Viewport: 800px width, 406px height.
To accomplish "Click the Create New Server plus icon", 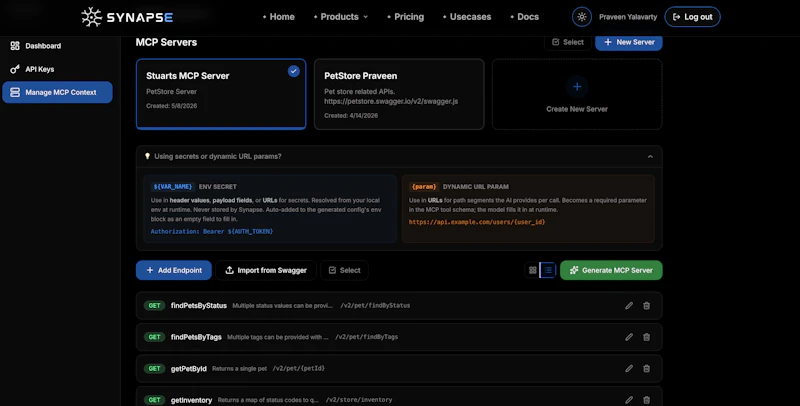I will click(577, 87).
